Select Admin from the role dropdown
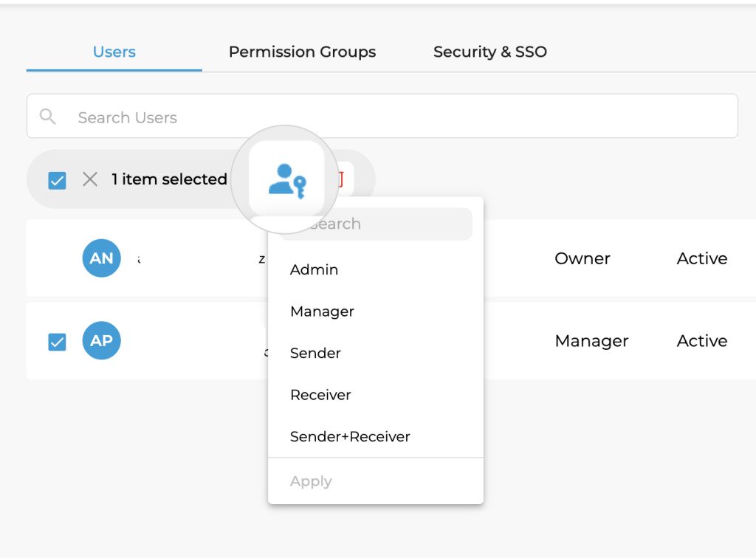The height and width of the screenshot is (558, 756). point(314,269)
